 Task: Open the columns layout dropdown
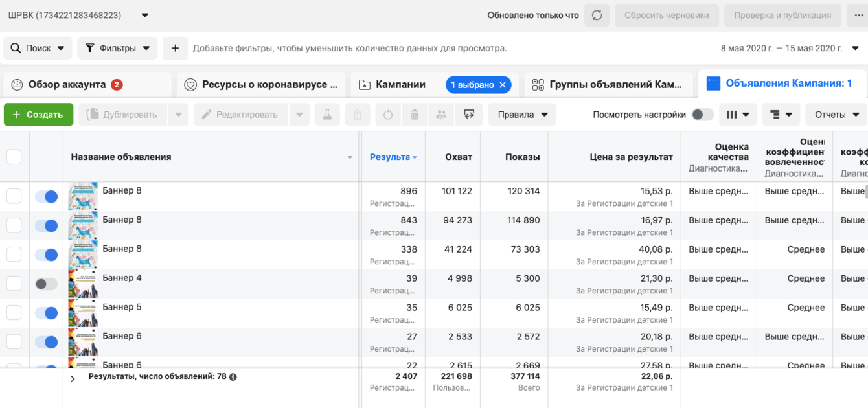(x=738, y=115)
